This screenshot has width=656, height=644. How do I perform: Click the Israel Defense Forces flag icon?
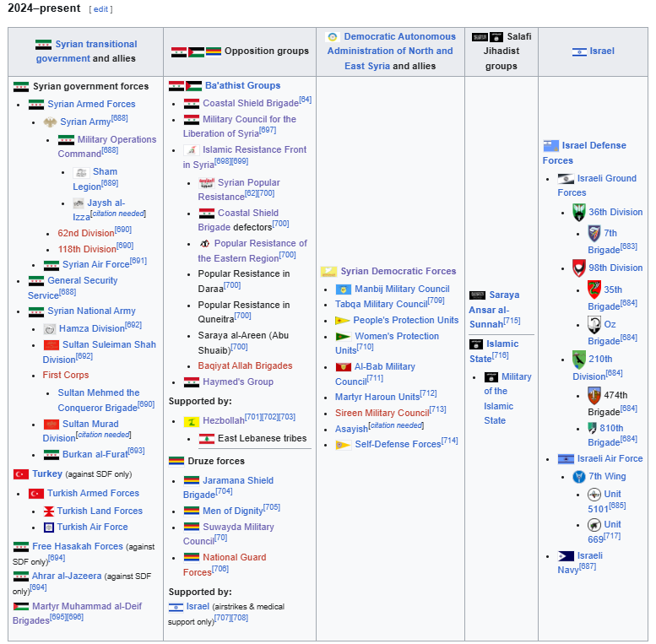(x=551, y=146)
